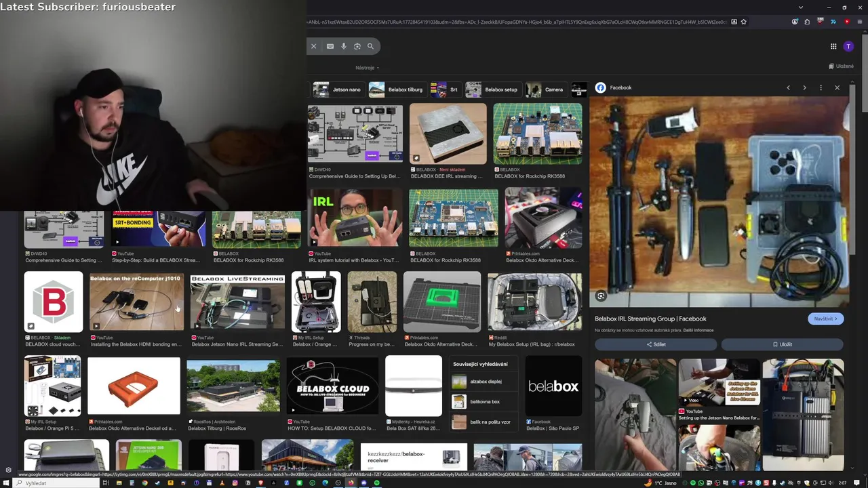Show the previous image in preview panel

tap(788, 87)
